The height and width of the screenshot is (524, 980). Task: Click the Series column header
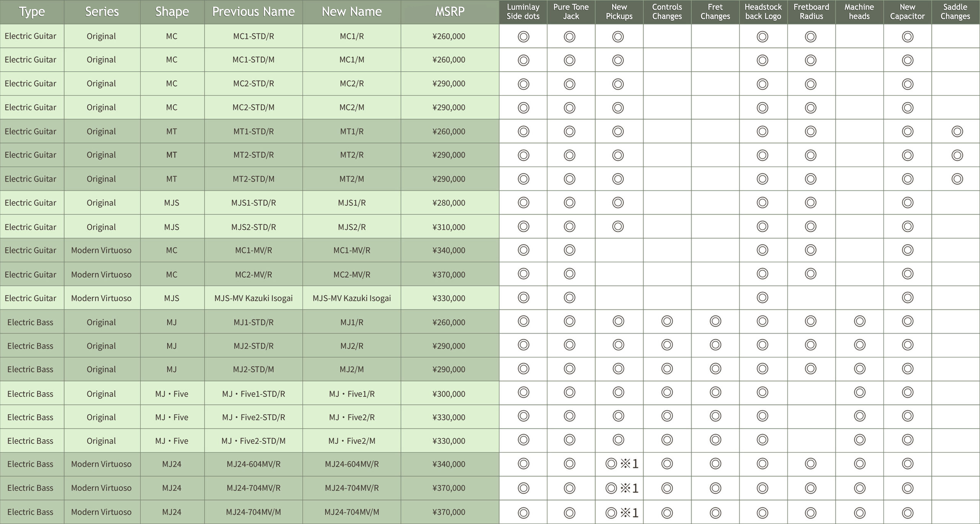pos(102,12)
